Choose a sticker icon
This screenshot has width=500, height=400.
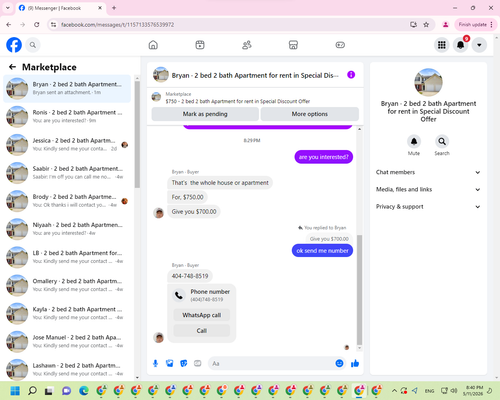[x=184, y=363]
